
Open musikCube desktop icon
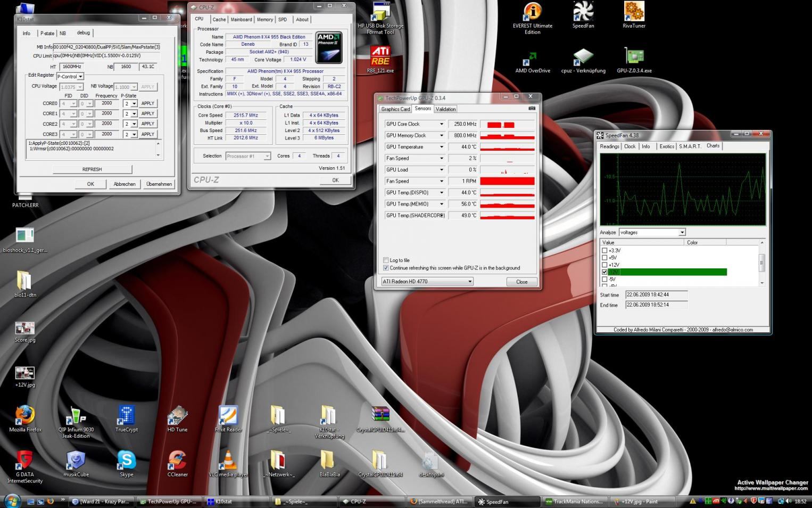click(76, 464)
